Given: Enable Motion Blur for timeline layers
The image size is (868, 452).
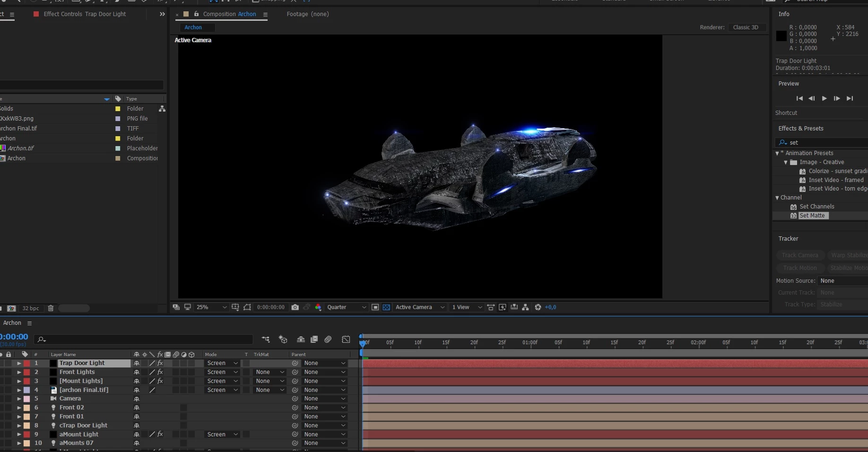Looking at the screenshot, I should click(x=328, y=339).
